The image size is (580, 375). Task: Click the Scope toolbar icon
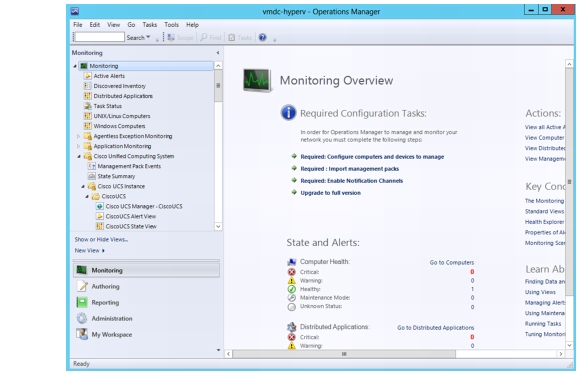(x=171, y=37)
